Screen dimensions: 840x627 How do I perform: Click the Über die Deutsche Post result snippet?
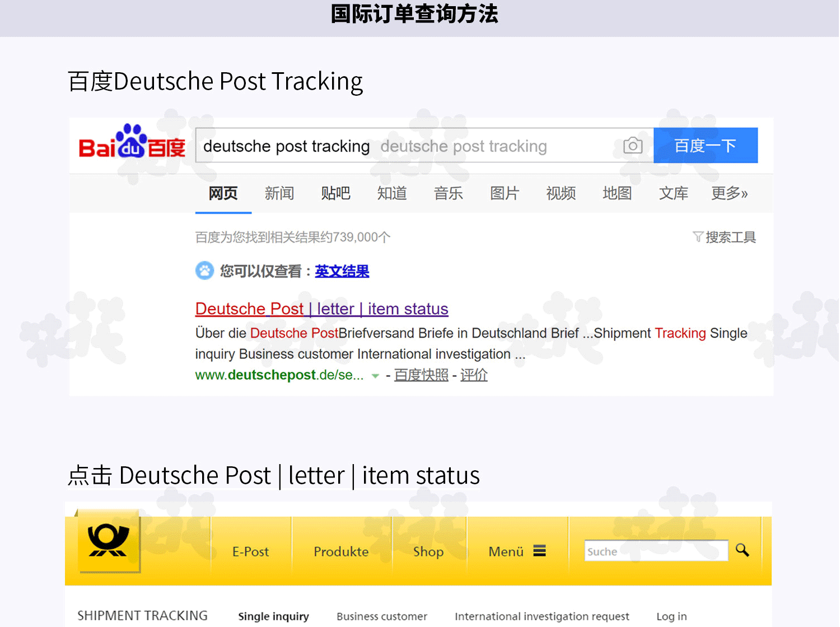tap(472, 344)
